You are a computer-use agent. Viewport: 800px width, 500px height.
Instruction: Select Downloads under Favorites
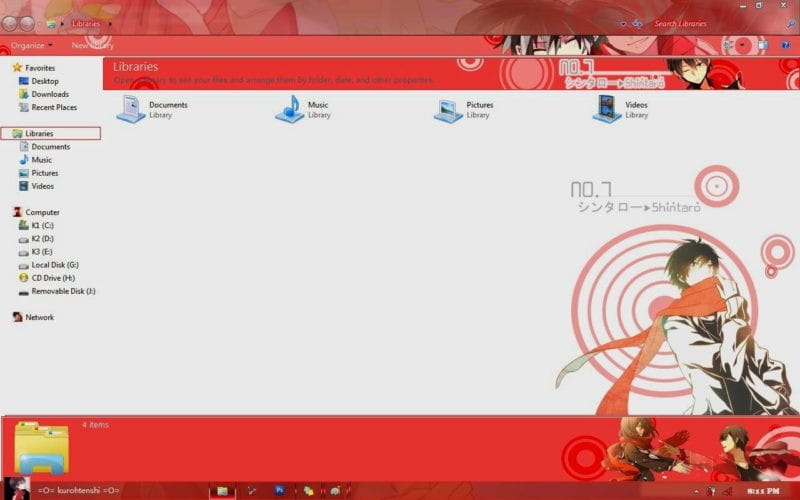[49, 94]
